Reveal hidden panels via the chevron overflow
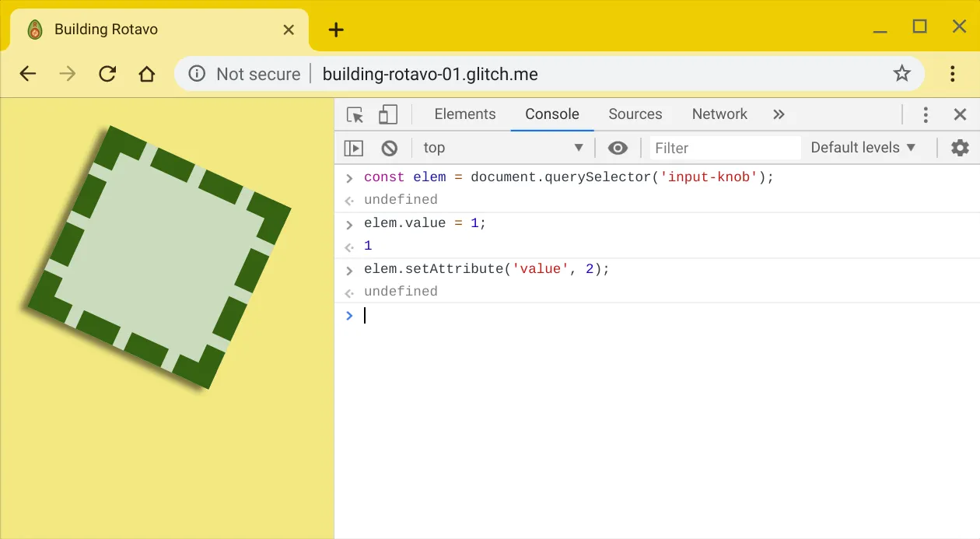980x539 pixels. click(x=779, y=114)
